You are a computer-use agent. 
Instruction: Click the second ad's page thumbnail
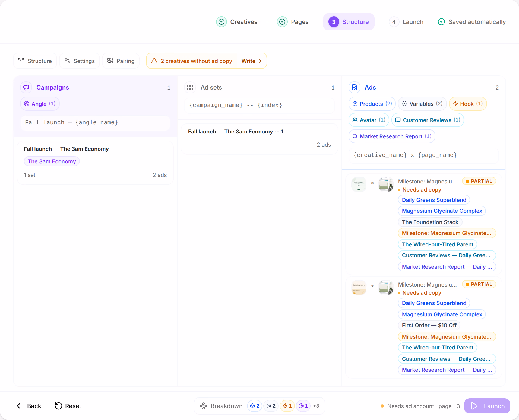pyautogui.click(x=386, y=288)
